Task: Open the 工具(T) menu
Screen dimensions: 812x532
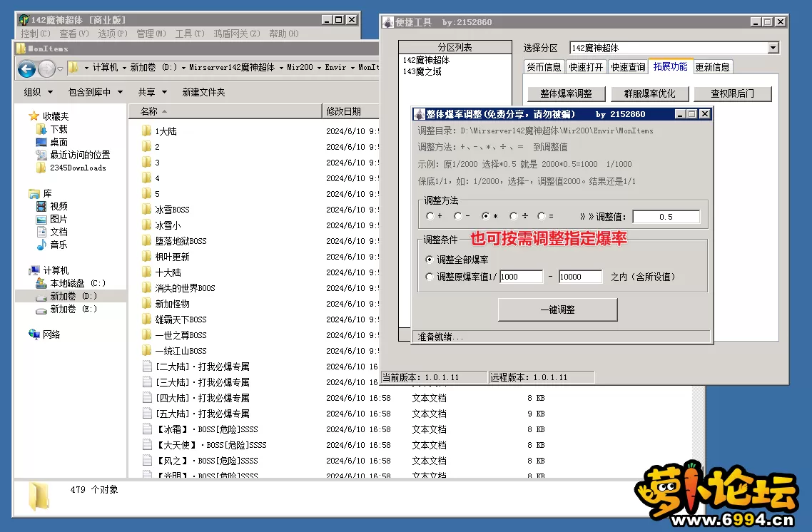Action: [x=190, y=34]
